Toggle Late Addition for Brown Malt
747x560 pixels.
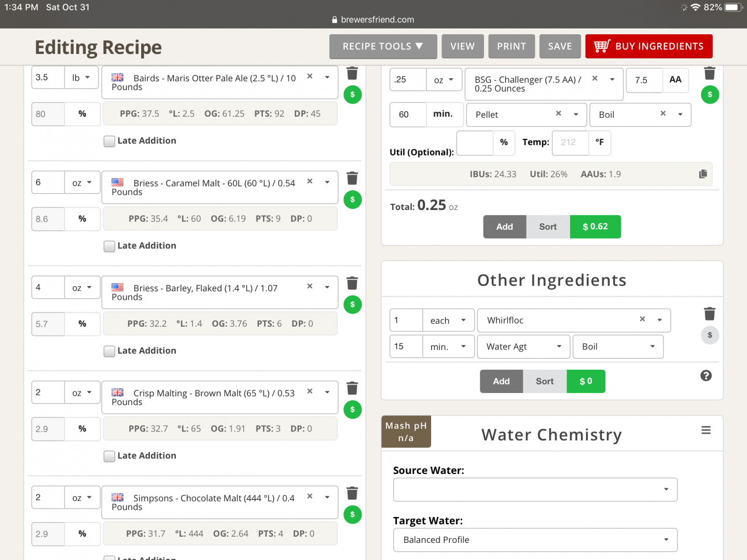(109, 456)
